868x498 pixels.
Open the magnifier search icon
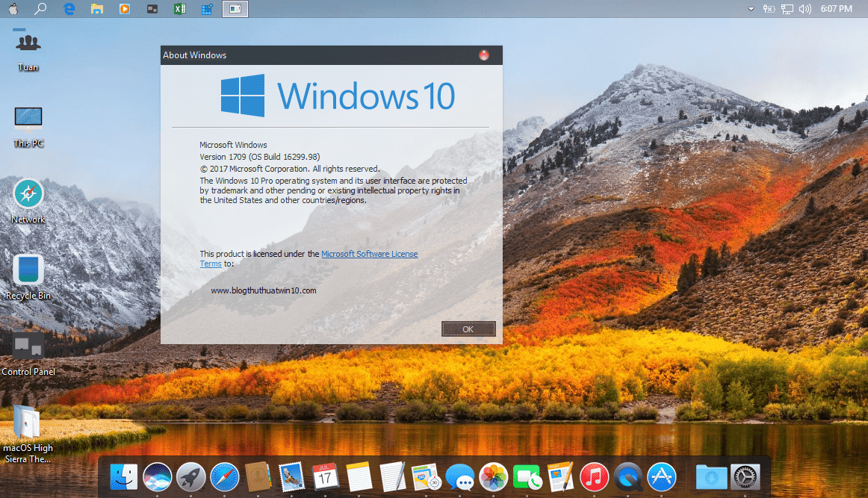(x=40, y=9)
